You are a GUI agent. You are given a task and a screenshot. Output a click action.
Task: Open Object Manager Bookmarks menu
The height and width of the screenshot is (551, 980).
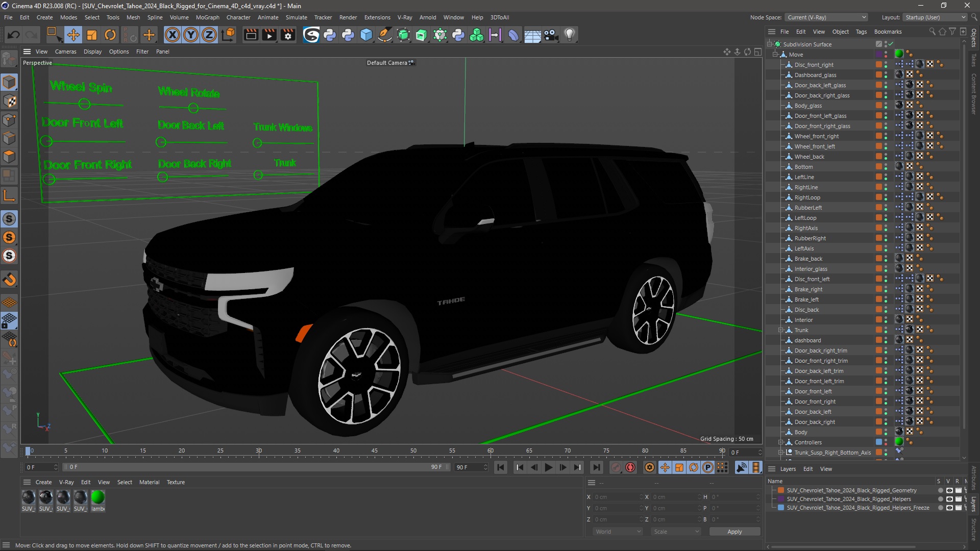888,32
